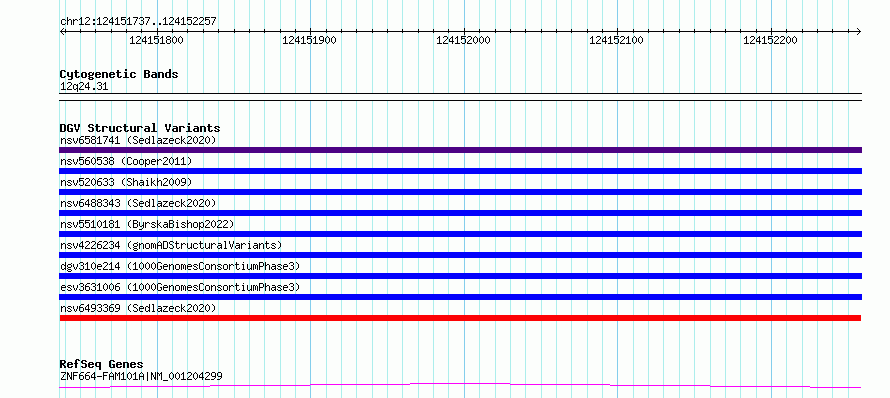Screen dimensions: 890x398
Task: Select the nsv6488343 blue variant bar
Action: 460,213
